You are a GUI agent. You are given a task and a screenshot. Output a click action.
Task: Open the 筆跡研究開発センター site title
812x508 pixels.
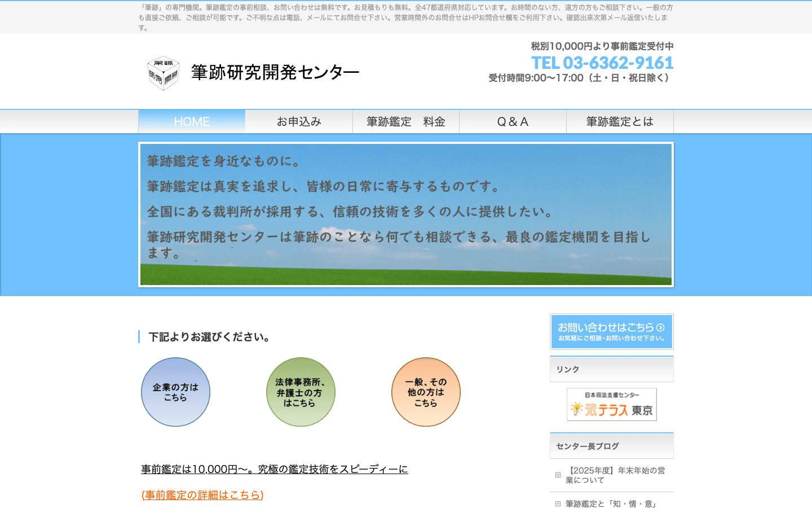(x=275, y=72)
